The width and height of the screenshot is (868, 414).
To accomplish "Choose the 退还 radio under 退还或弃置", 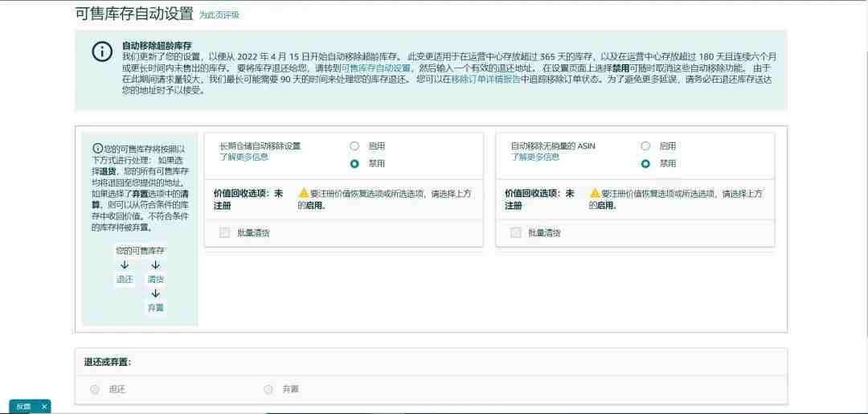I will point(95,390).
